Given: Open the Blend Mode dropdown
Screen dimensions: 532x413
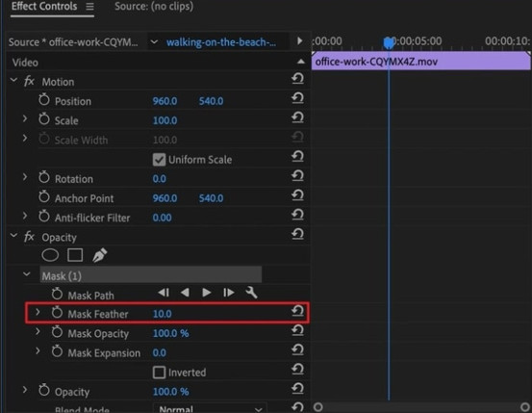Looking at the screenshot, I should (210, 408).
